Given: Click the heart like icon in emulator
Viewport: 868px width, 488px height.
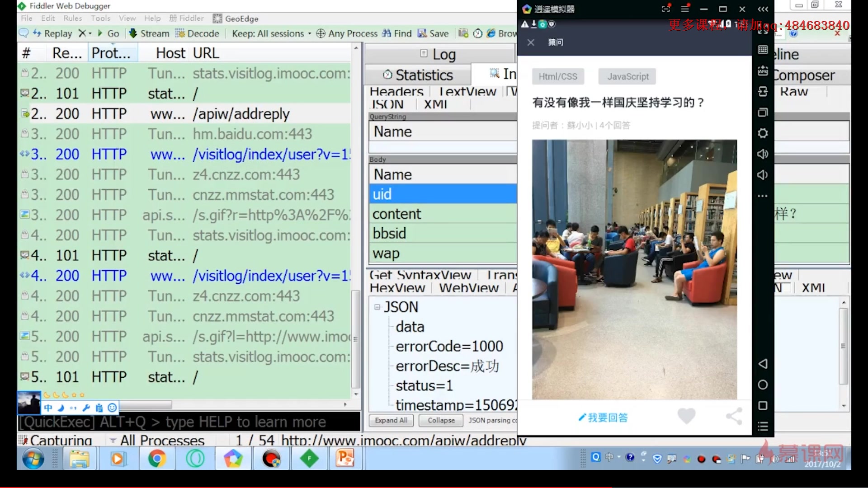Looking at the screenshot, I should (686, 416).
